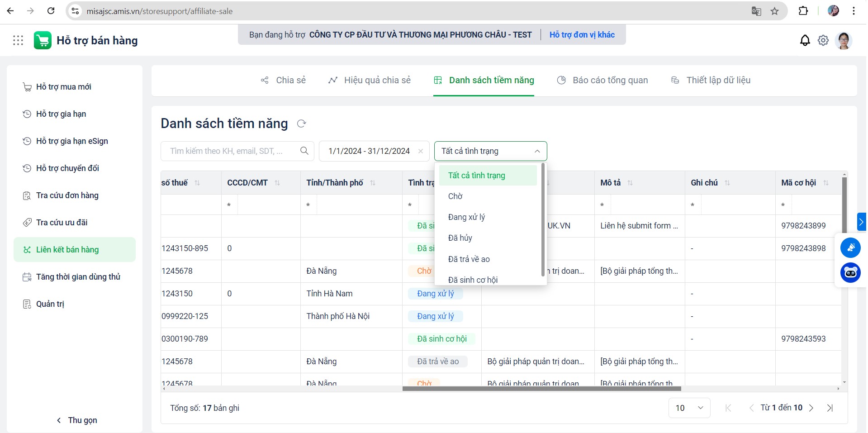Clear the date range filter
Image resolution: width=868 pixels, height=433 pixels.
(x=421, y=151)
